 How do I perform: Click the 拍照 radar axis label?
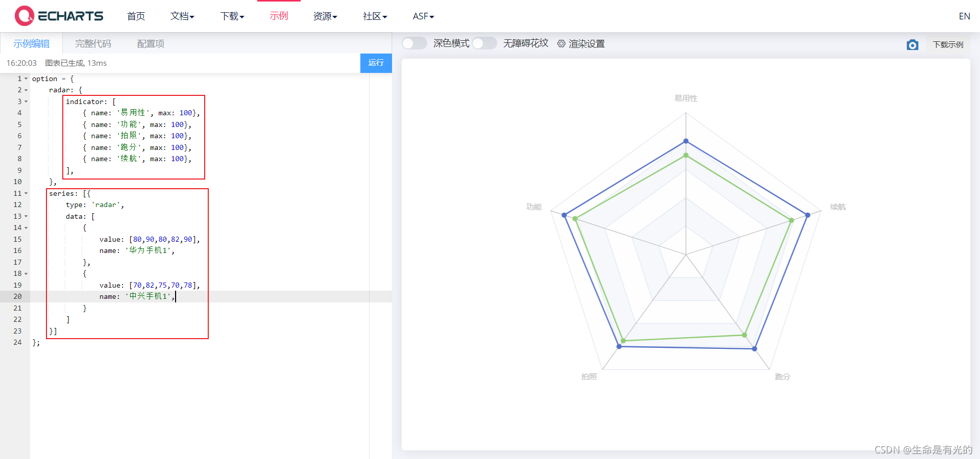point(589,377)
